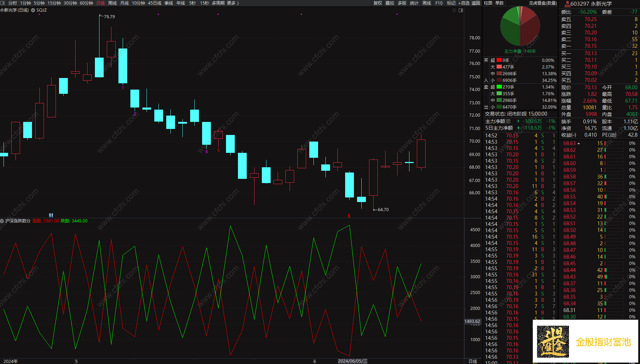Add stock with +自选 button

tap(464, 3)
